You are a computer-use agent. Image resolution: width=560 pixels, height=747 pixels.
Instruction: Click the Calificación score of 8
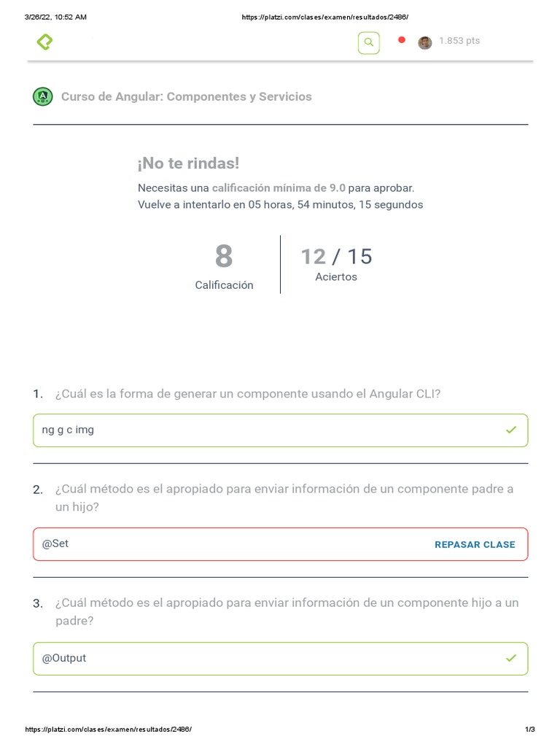224,258
